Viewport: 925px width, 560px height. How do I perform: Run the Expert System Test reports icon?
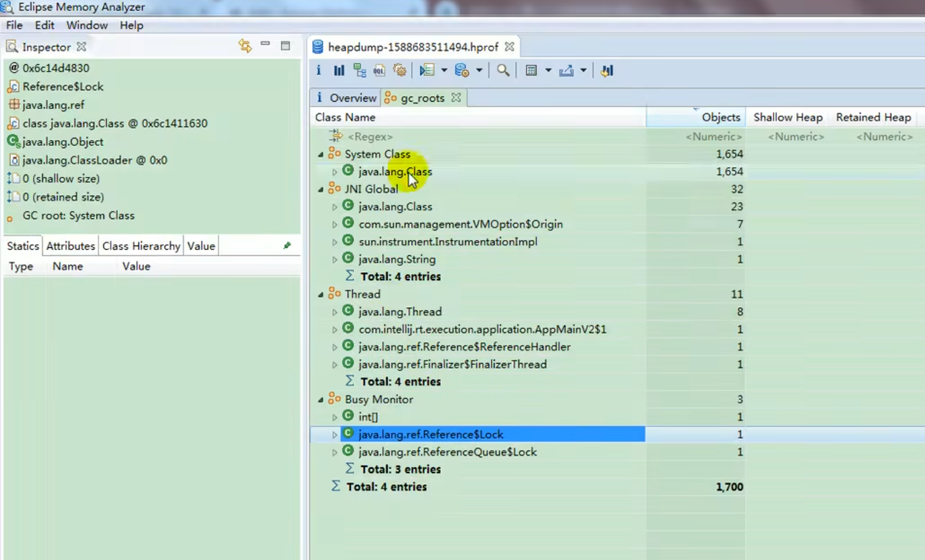click(427, 70)
